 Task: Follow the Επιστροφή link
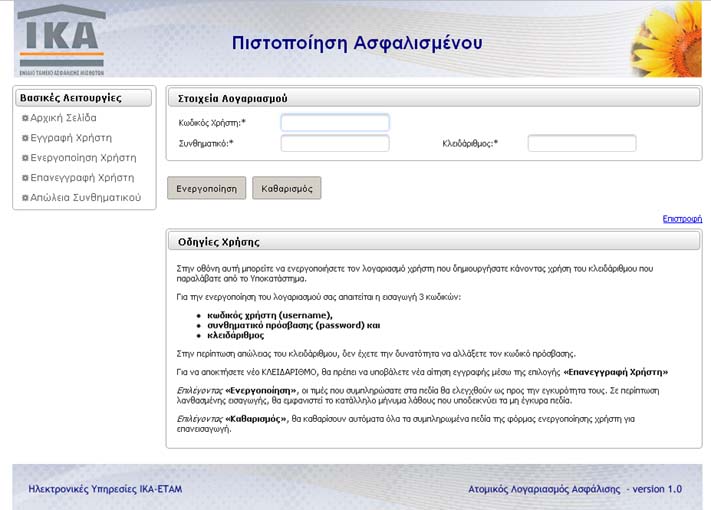click(x=682, y=219)
